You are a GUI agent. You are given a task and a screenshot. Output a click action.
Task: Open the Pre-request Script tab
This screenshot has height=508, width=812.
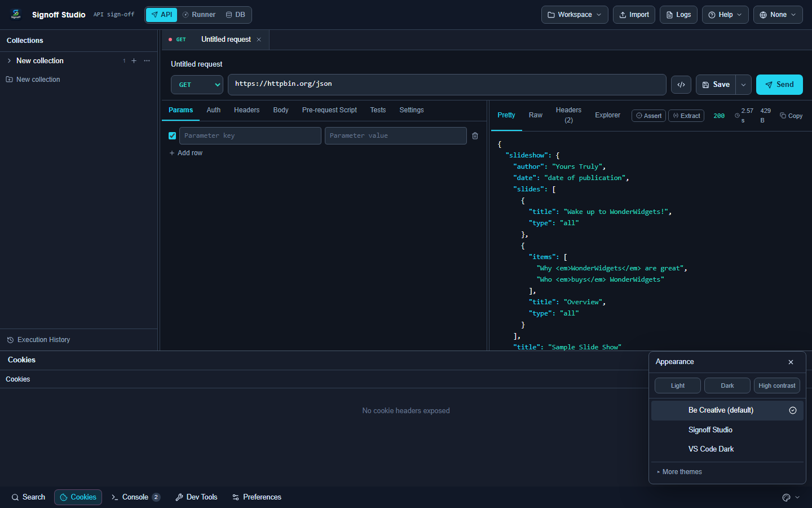[x=329, y=110]
